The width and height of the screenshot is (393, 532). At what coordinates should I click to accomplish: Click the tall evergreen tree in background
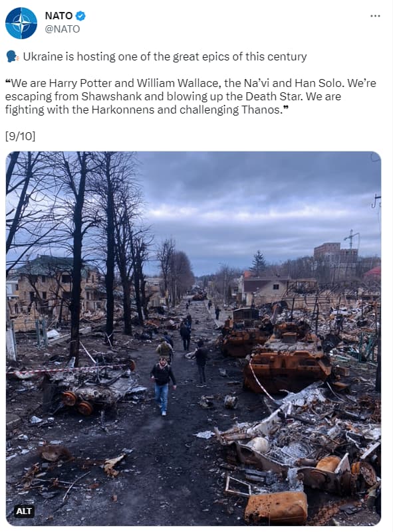coord(259,263)
